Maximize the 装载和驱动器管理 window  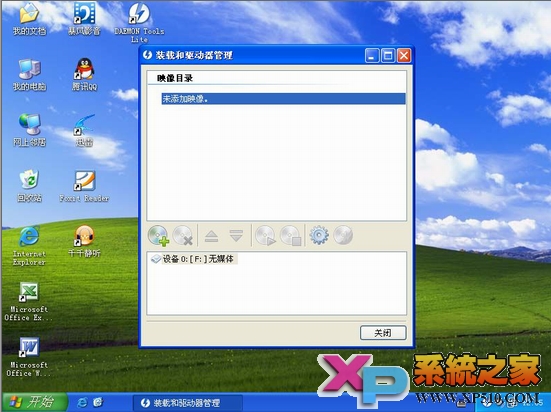coord(388,56)
